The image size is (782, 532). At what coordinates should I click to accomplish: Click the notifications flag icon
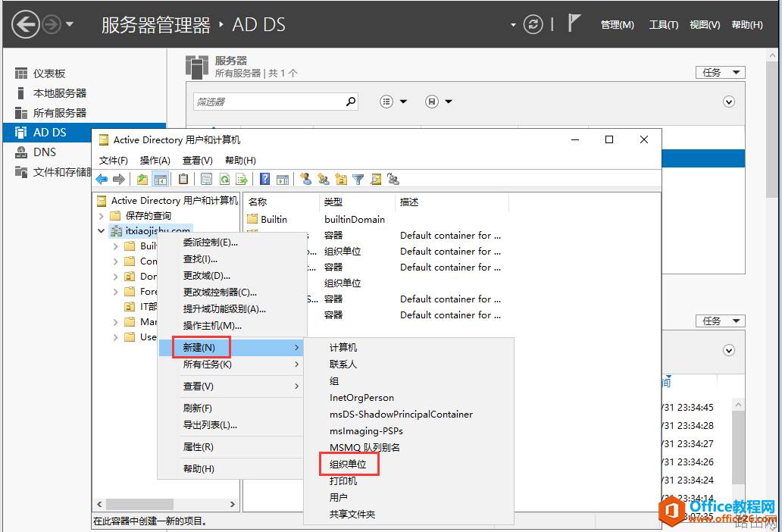[574, 23]
